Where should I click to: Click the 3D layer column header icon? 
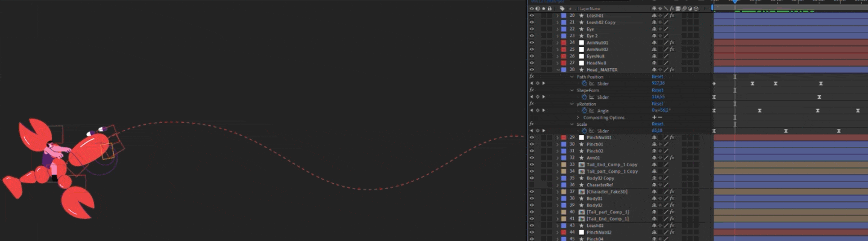point(696,8)
